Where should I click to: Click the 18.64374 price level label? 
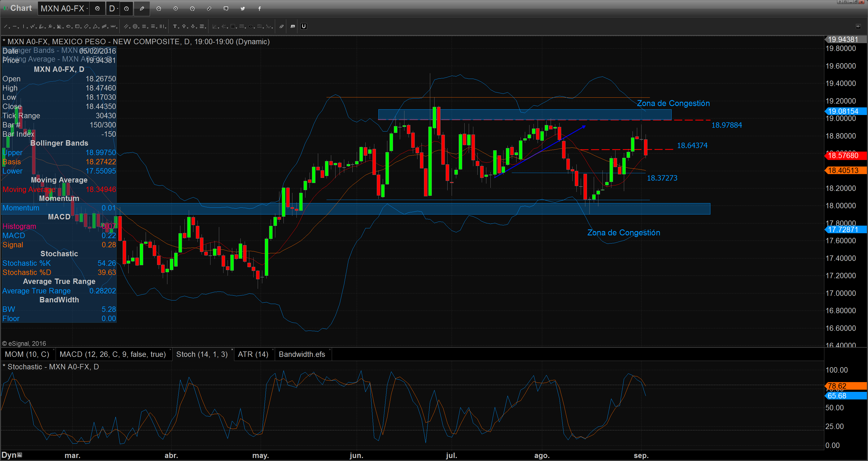point(692,146)
